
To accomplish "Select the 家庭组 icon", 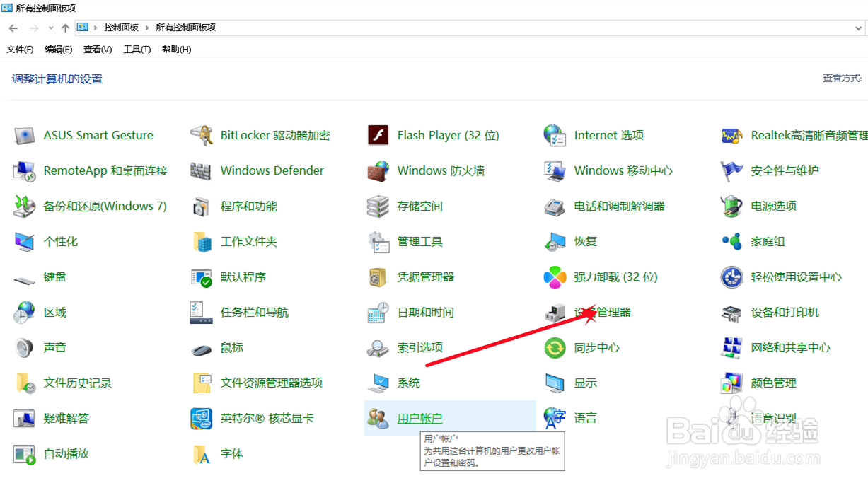I will (732, 241).
